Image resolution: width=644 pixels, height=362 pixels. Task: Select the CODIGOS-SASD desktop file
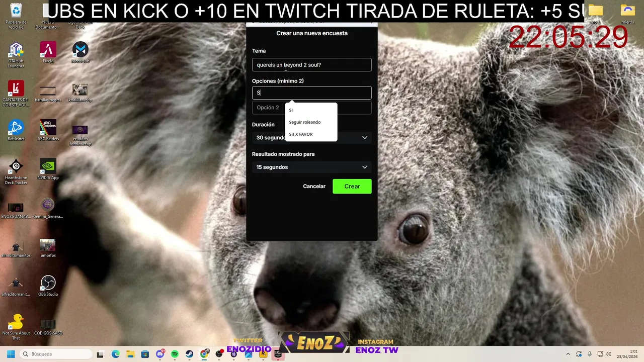pos(48,326)
